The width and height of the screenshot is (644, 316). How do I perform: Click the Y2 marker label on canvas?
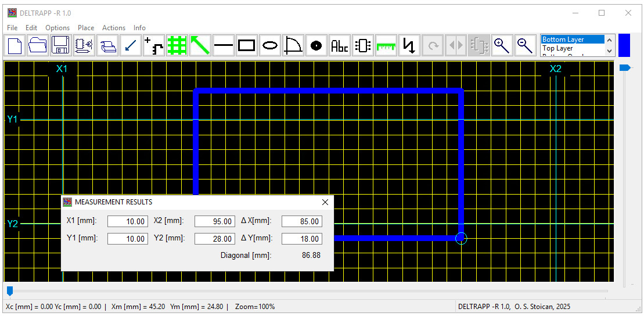click(13, 224)
